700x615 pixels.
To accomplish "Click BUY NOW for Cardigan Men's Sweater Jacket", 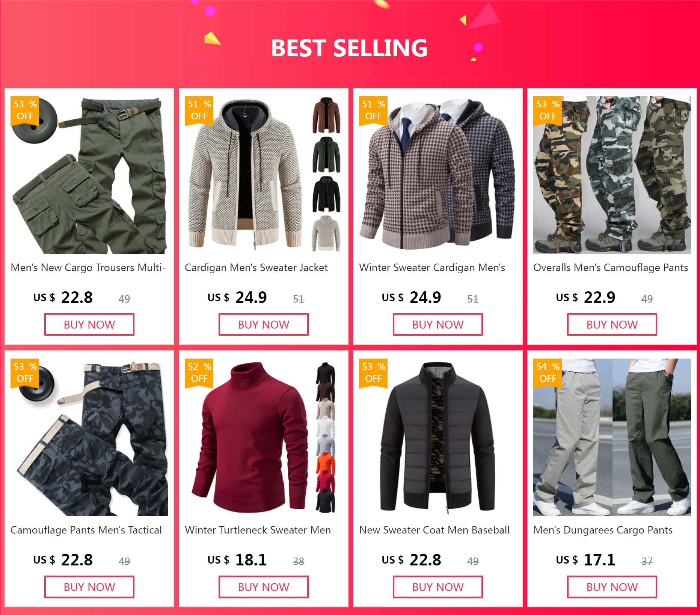I will pyautogui.click(x=264, y=324).
